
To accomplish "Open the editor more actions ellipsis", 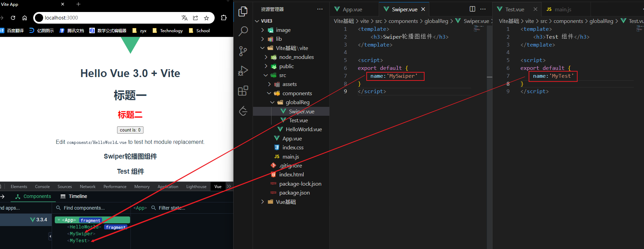I will (x=483, y=9).
